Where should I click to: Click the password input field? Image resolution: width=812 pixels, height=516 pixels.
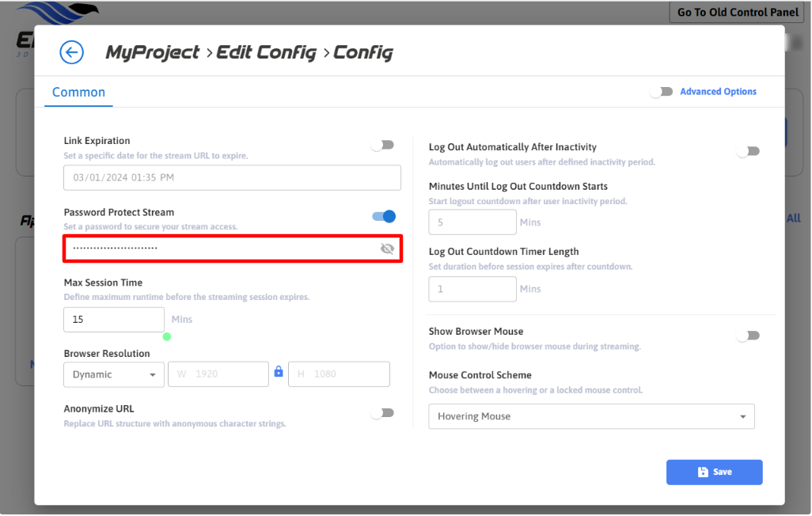(222, 249)
